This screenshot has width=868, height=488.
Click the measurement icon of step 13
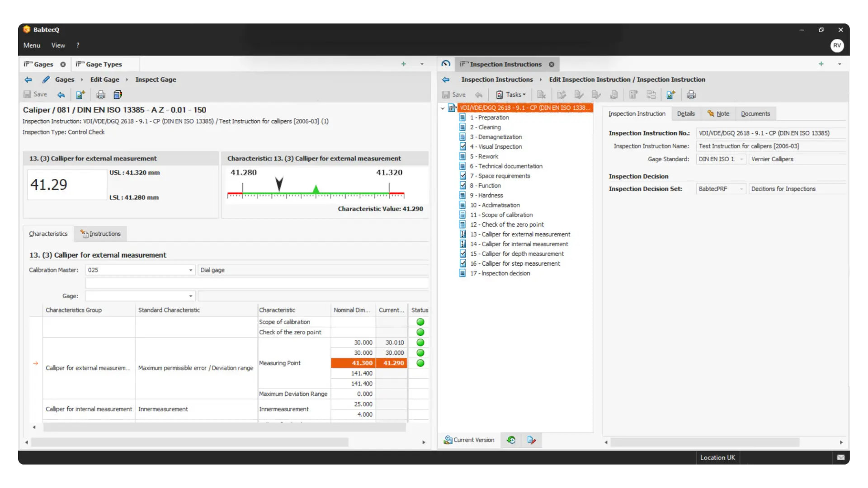pyautogui.click(x=463, y=234)
